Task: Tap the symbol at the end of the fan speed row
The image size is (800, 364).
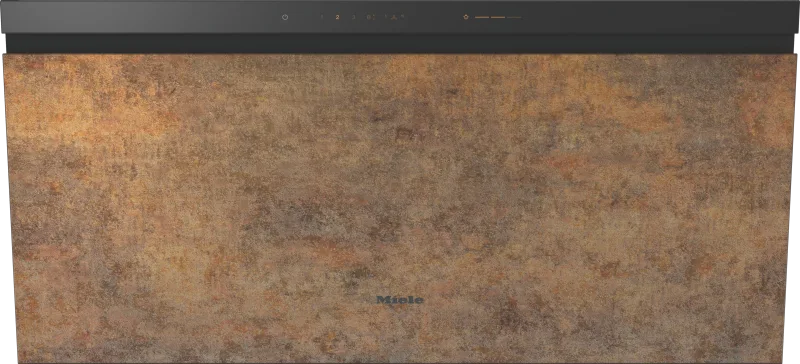Action: pos(394,17)
